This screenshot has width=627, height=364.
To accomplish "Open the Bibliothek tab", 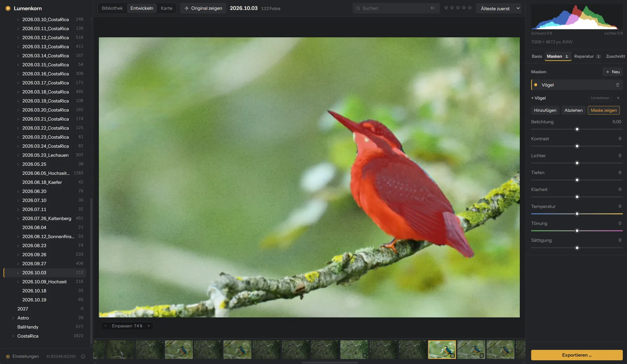I will point(112,8).
